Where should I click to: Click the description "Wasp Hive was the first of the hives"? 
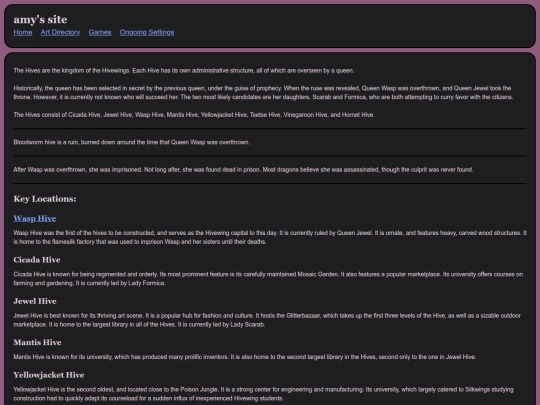click(x=270, y=237)
